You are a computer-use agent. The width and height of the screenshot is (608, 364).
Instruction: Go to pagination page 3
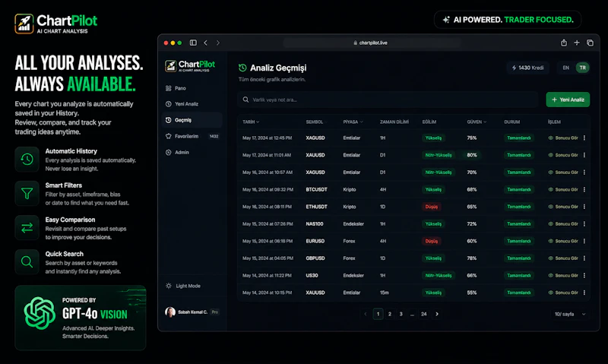click(401, 314)
